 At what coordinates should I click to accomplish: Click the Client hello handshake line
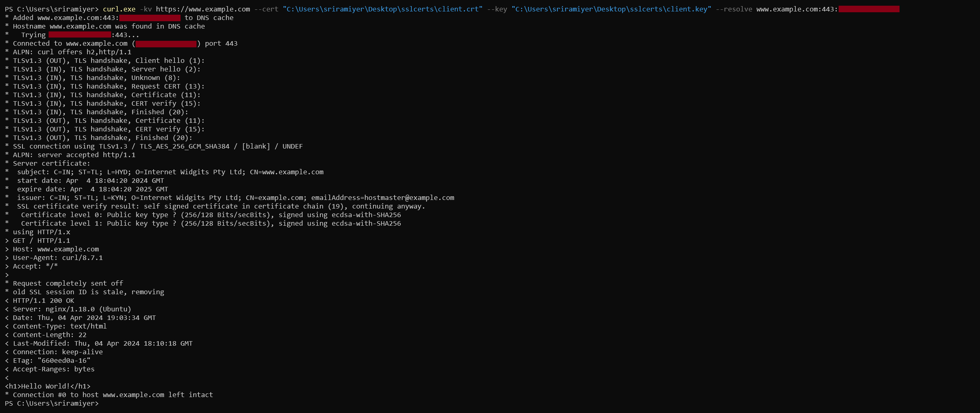coord(105,60)
